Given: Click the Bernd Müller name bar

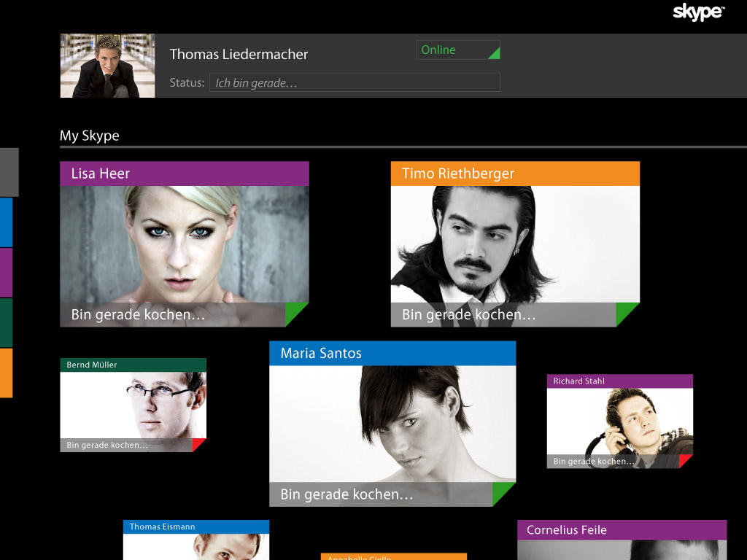Looking at the screenshot, I should [x=133, y=365].
